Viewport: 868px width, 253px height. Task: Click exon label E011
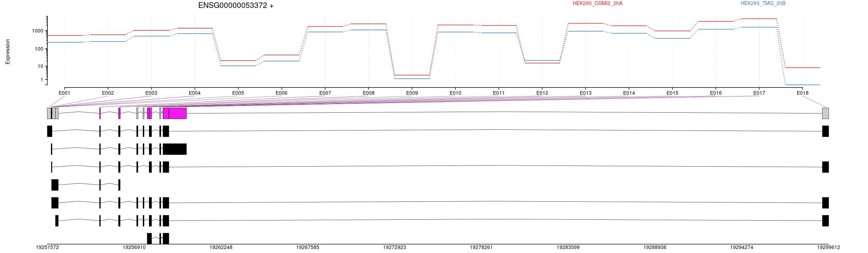click(x=499, y=93)
